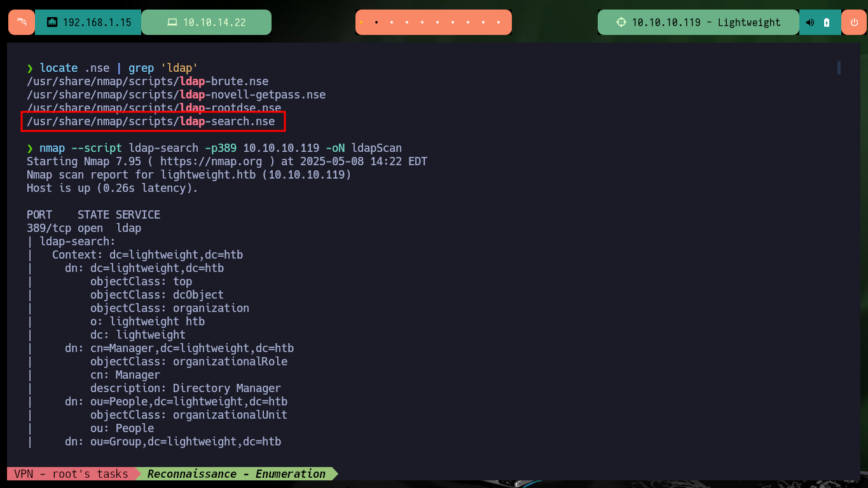Click the o: lightweight htb line

point(148,322)
